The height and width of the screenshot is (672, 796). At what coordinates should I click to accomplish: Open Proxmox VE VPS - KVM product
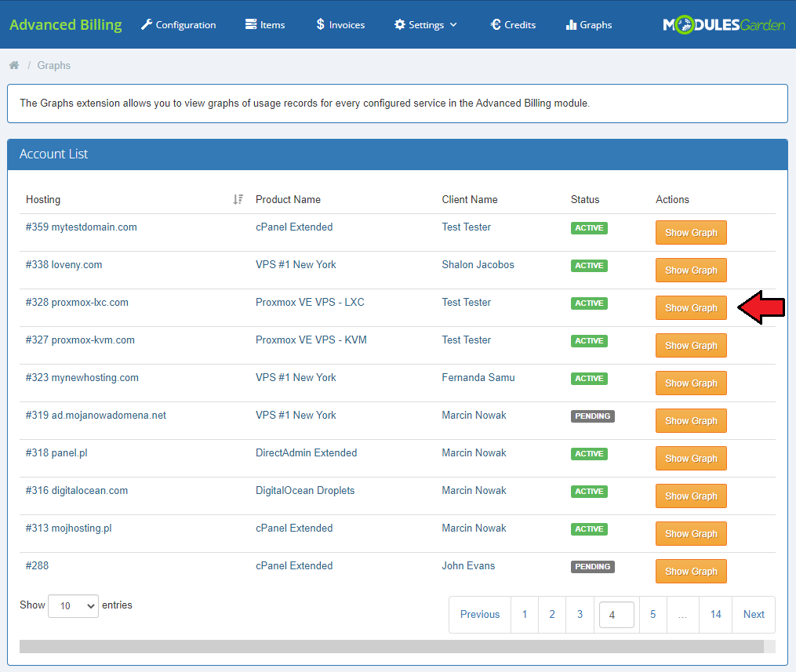pos(311,340)
